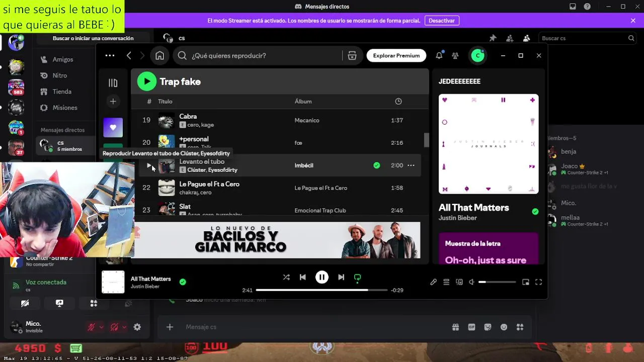Select the Cabra track row
644x362 pixels.
pyautogui.click(x=281, y=120)
